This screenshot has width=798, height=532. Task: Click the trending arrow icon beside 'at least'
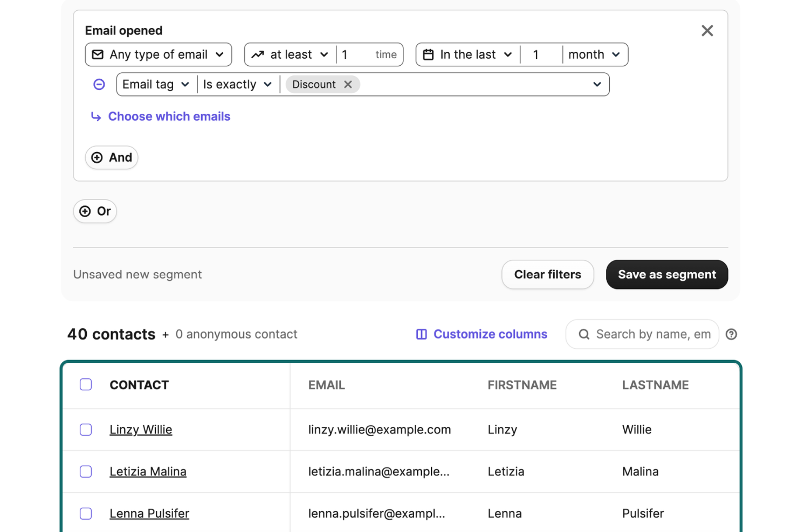click(258, 54)
